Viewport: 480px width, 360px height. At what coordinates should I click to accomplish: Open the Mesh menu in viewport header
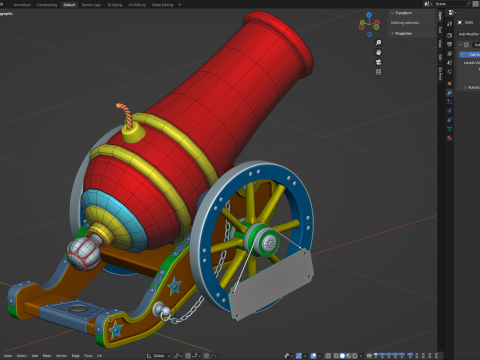tap(47, 356)
